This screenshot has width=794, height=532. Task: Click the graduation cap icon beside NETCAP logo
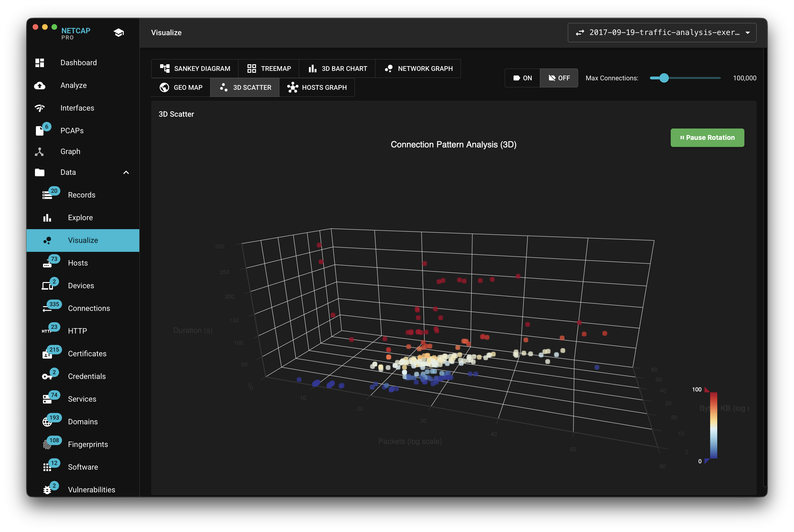118,33
